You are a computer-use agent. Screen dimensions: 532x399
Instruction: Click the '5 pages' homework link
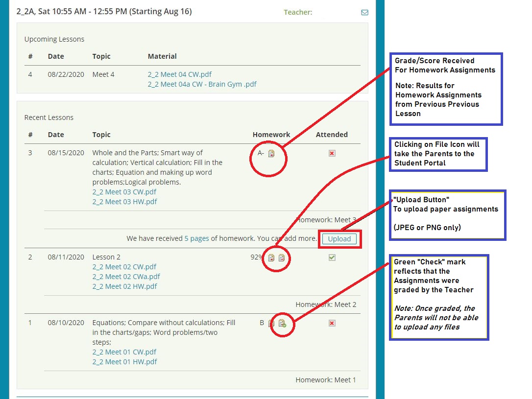pos(196,238)
